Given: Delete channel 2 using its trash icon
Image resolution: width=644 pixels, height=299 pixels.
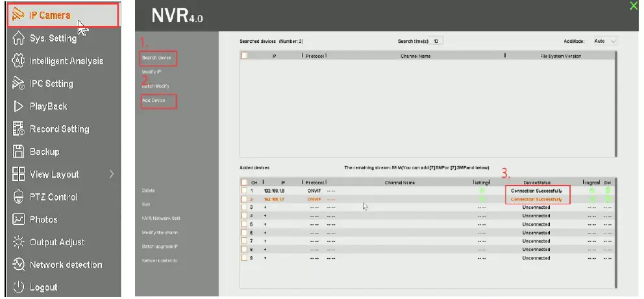Looking at the screenshot, I should tap(608, 199).
